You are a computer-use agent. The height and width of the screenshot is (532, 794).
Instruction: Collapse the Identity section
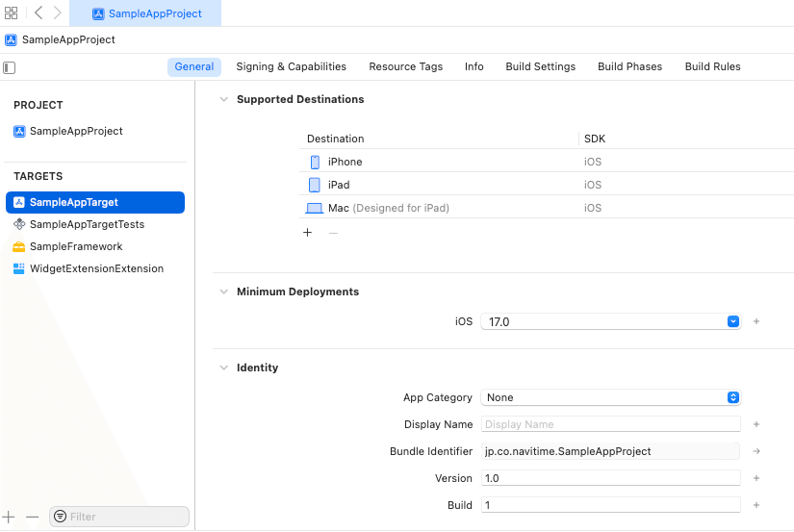224,367
